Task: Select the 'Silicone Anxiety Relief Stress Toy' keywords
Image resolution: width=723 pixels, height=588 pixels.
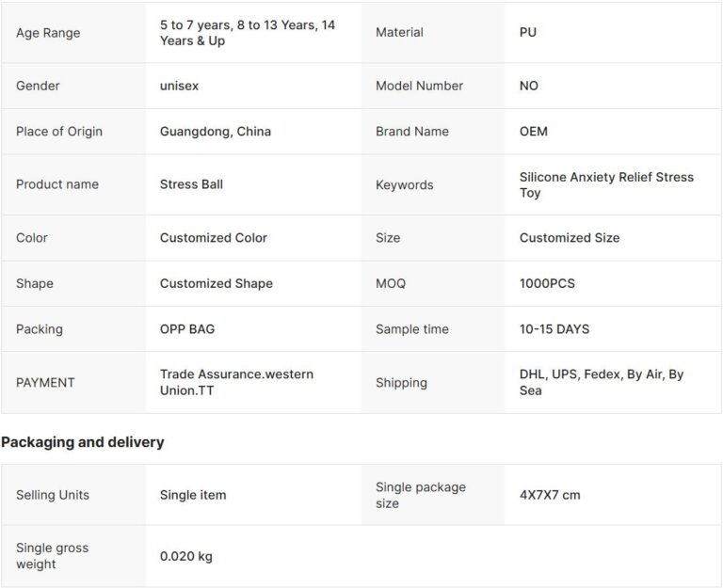Action: click(606, 184)
